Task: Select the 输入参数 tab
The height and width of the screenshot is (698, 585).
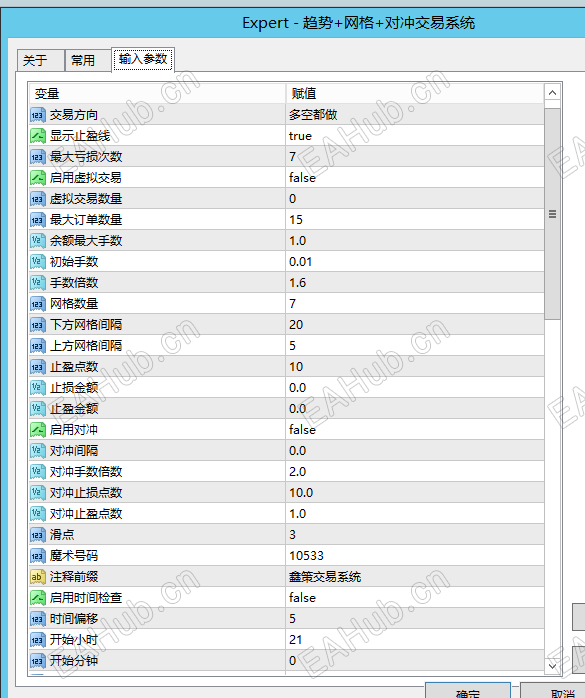Action: [x=143, y=59]
